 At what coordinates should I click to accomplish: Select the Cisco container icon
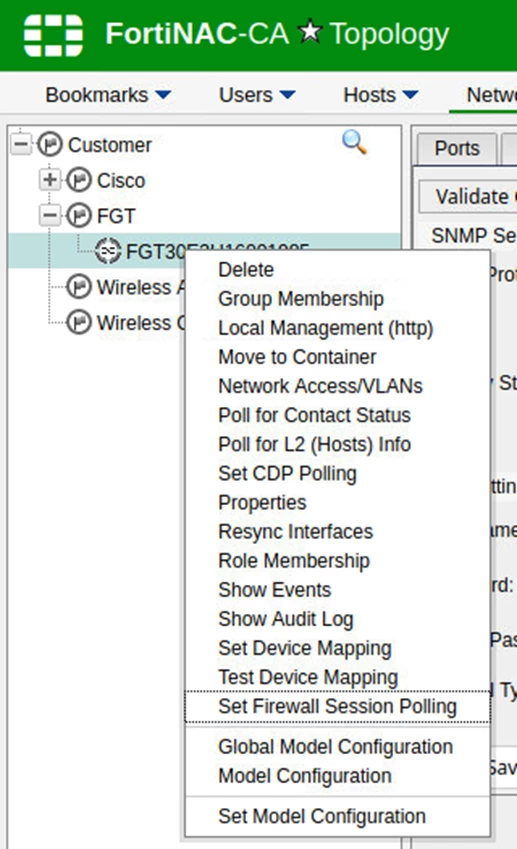click(x=79, y=180)
